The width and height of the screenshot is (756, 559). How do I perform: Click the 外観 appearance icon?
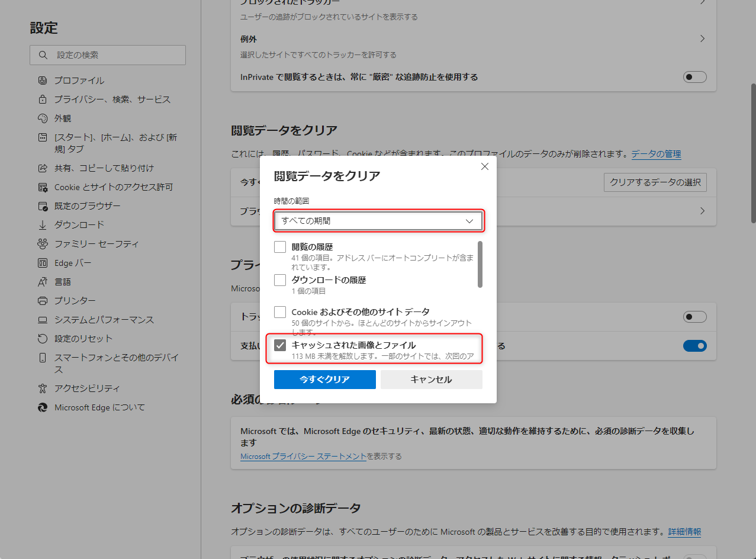[x=42, y=118]
